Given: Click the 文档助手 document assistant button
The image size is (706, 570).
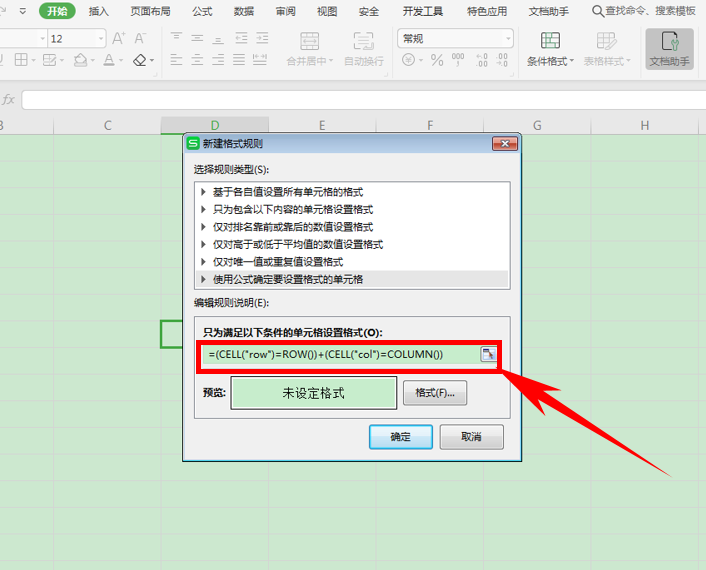Looking at the screenshot, I should coord(670,49).
